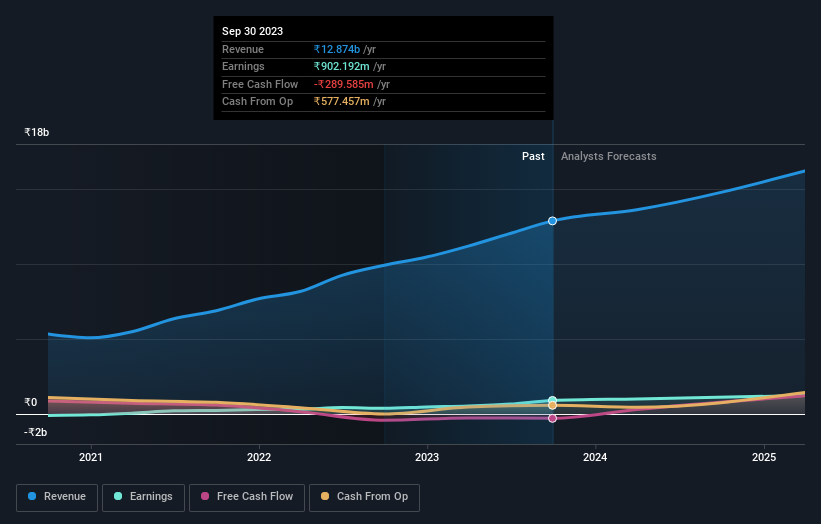Click the -₹2b y-axis label
821x524 pixels.
pos(36,432)
